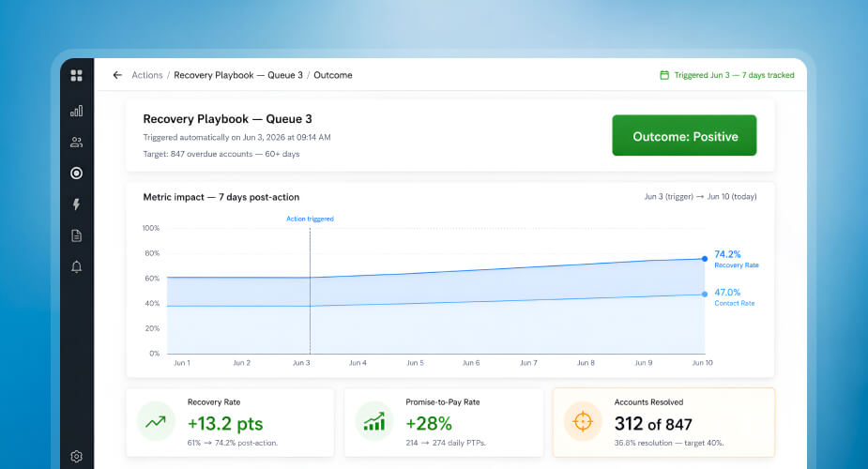Click the Promise-to-Pay Rate card title
868x469 pixels.
[443, 402]
